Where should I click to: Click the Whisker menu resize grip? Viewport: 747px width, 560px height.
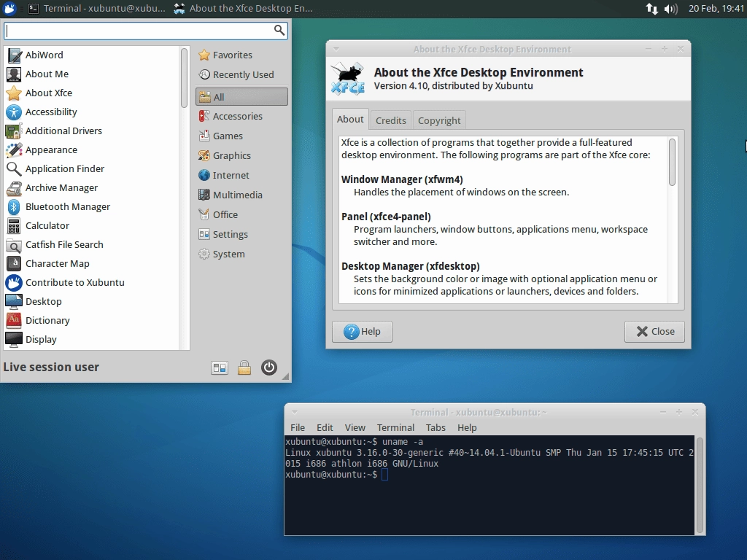(285, 377)
